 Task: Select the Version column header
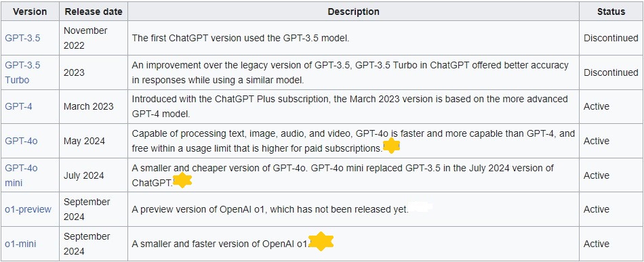[x=30, y=12]
